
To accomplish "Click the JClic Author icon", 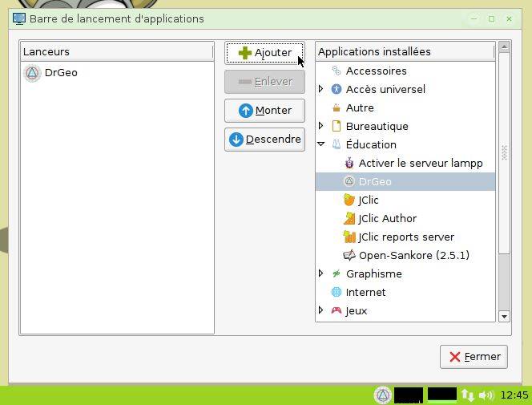I will click(x=349, y=218).
